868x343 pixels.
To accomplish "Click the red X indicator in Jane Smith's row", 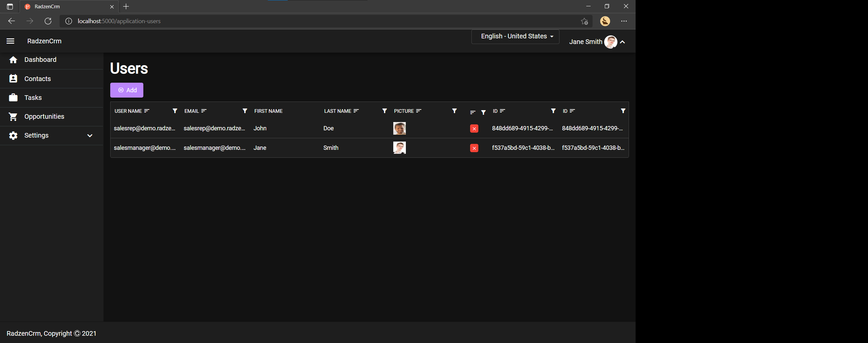I will coord(474,148).
